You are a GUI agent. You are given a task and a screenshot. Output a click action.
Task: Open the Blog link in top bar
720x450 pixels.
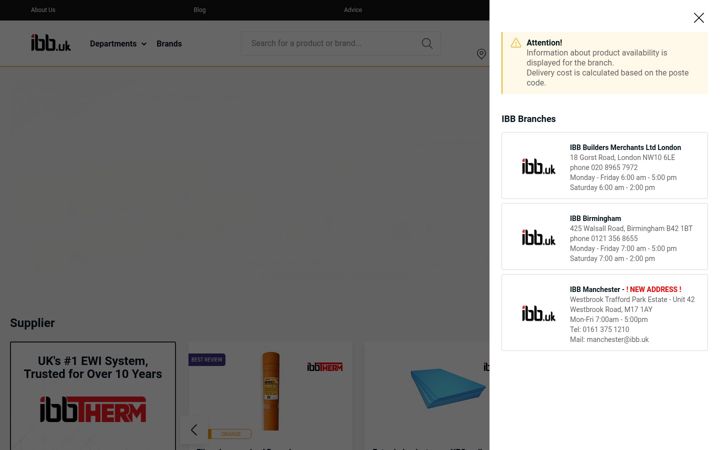(x=200, y=10)
